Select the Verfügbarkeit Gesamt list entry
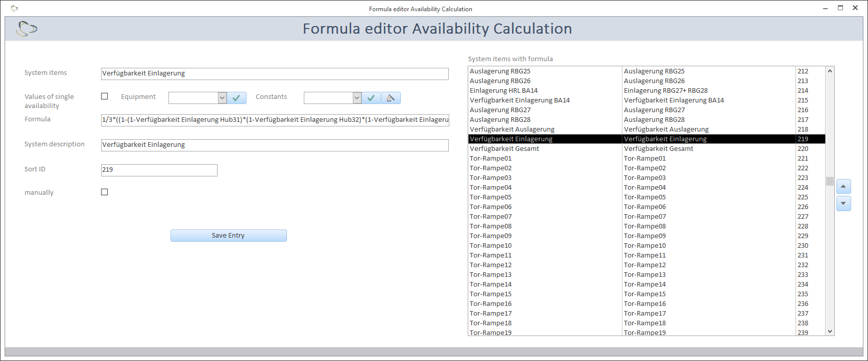The image size is (868, 361). [504, 149]
